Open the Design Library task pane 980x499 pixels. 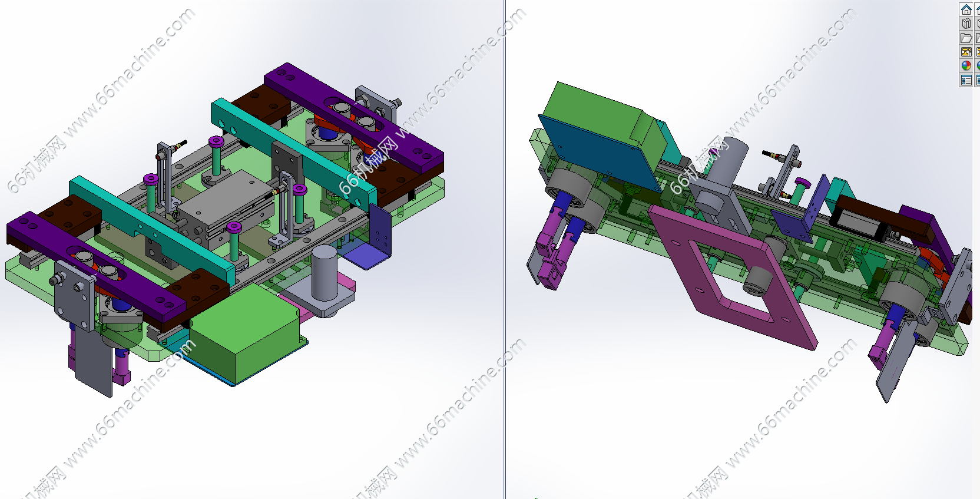pos(966,24)
